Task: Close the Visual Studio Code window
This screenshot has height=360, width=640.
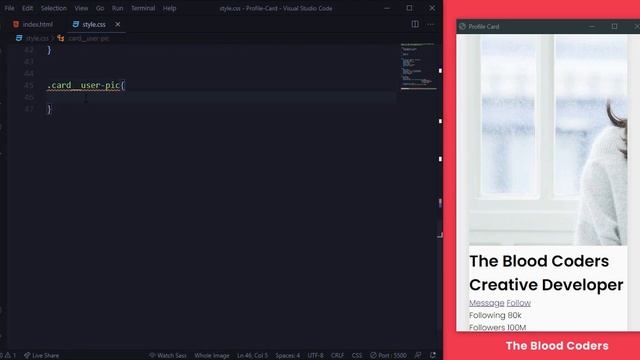Action: point(432,8)
